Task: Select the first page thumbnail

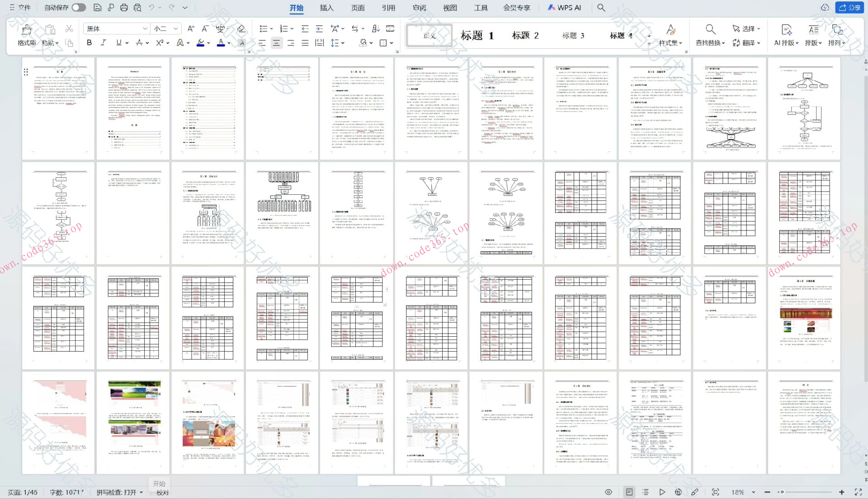Action: 58,108
